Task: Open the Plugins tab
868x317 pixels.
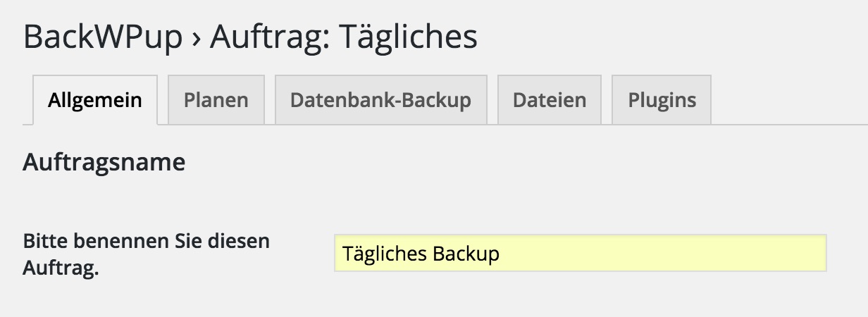Action: [x=662, y=100]
